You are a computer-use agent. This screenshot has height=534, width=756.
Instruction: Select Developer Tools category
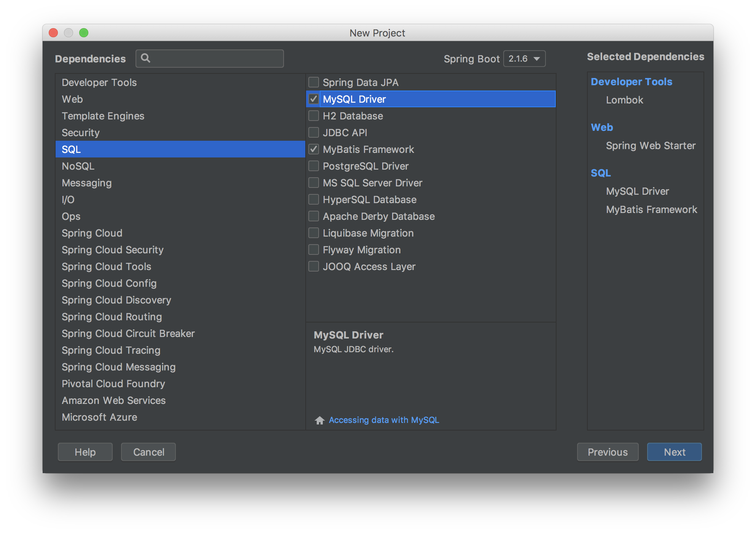coord(180,82)
